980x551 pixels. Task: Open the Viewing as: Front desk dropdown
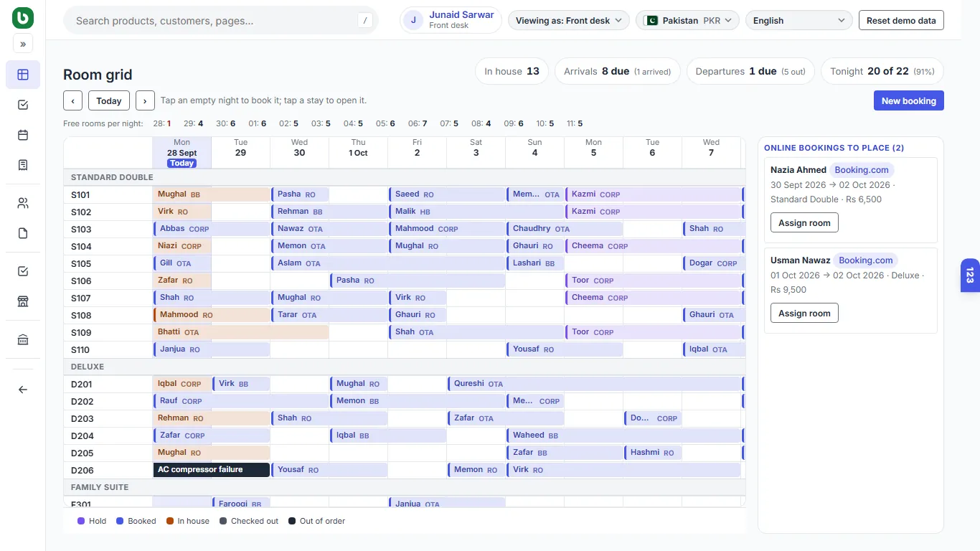point(569,20)
